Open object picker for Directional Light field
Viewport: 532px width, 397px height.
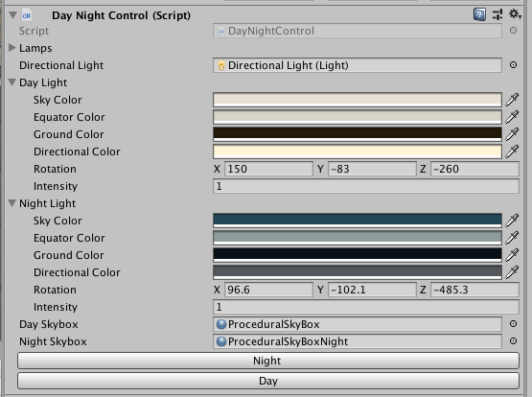coord(513,65)
